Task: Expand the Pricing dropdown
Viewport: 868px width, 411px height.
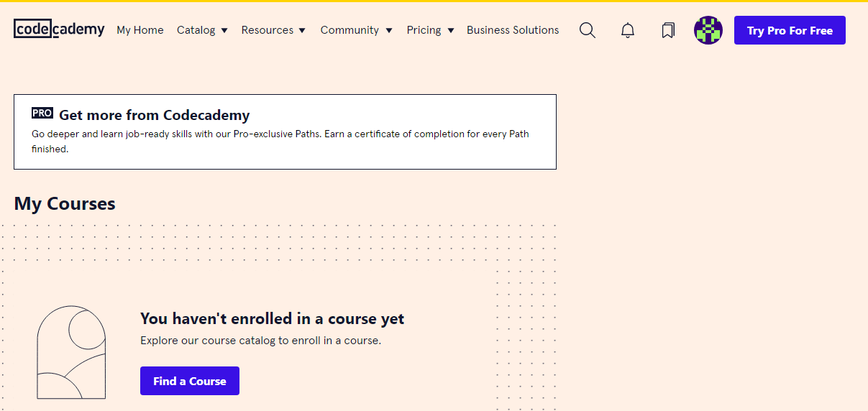Action: click(x=430, y=30)
